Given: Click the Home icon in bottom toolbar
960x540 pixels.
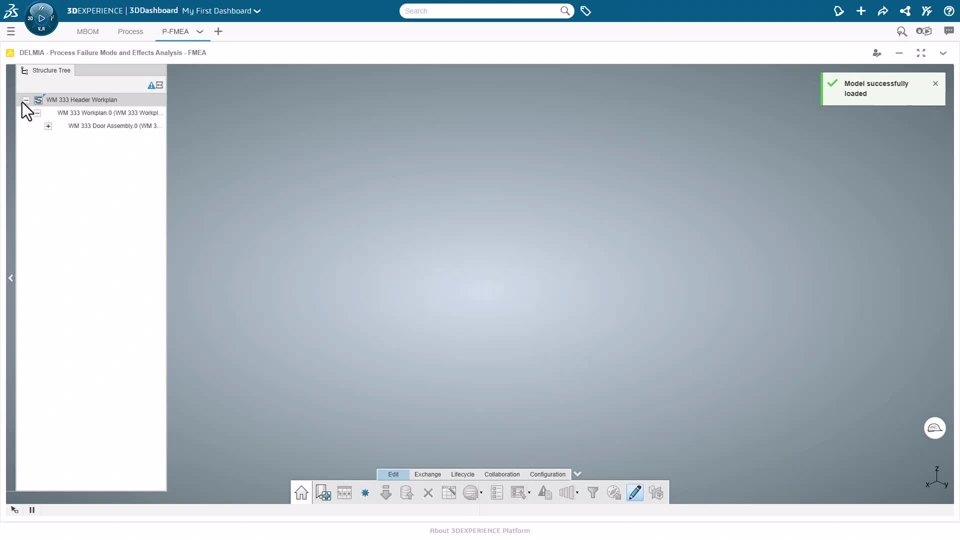Looking at the screenshot, I should (x=301, y=493).
